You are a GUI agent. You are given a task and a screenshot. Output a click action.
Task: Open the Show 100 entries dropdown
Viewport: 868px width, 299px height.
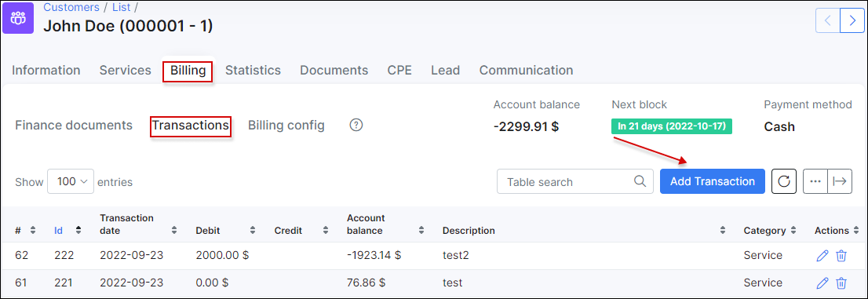point(71,181)
